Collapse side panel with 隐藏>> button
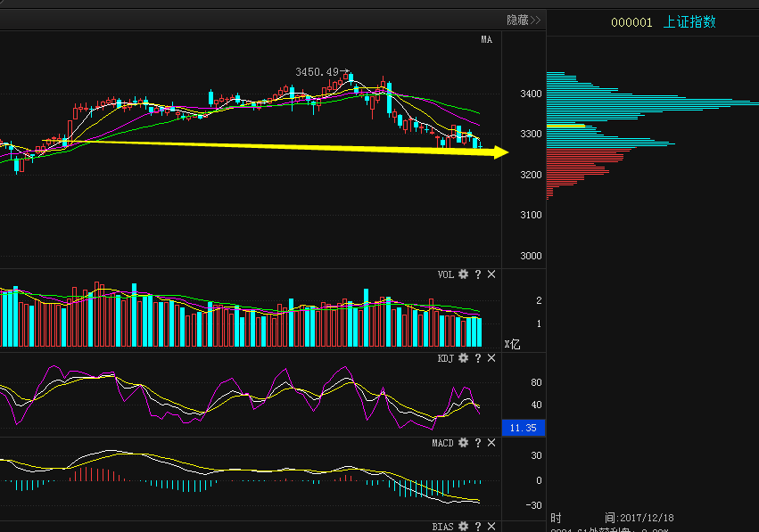Screen dimensions: 759x532 click(524, 20)
